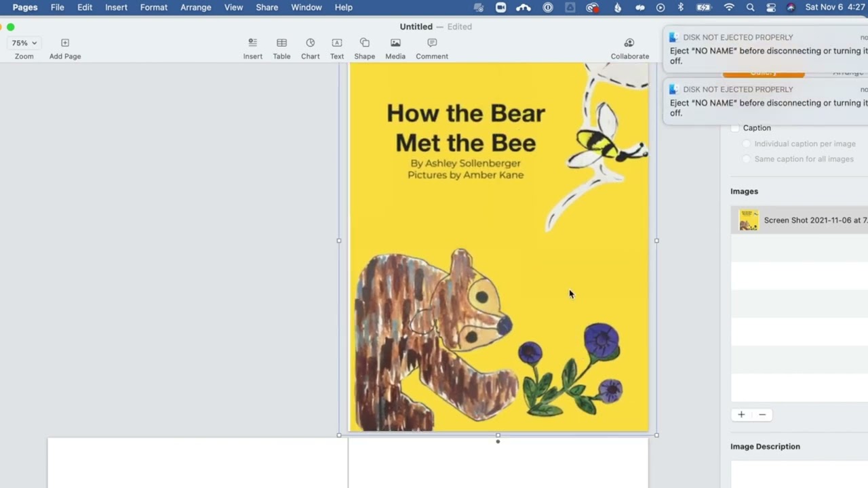
Task: Select Screen Shot 2021-11-06 image row
Action: [x=799, y=220]
